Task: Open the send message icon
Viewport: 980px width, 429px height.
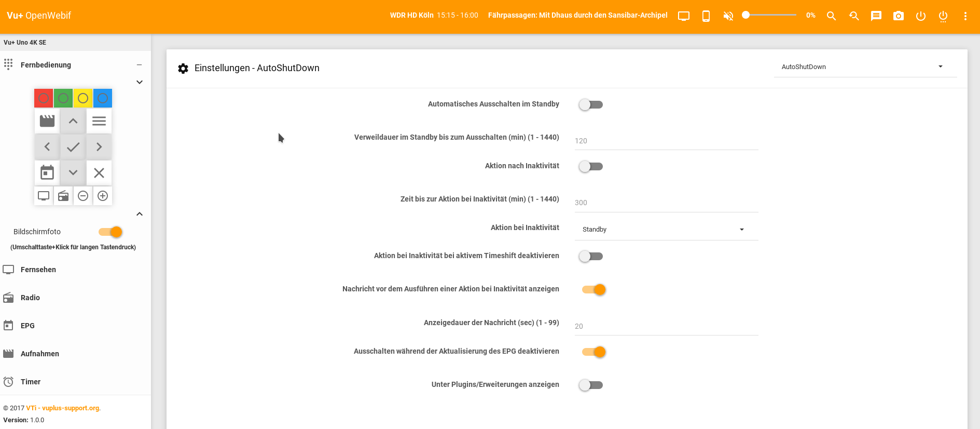Action: [x=876, y=16]
